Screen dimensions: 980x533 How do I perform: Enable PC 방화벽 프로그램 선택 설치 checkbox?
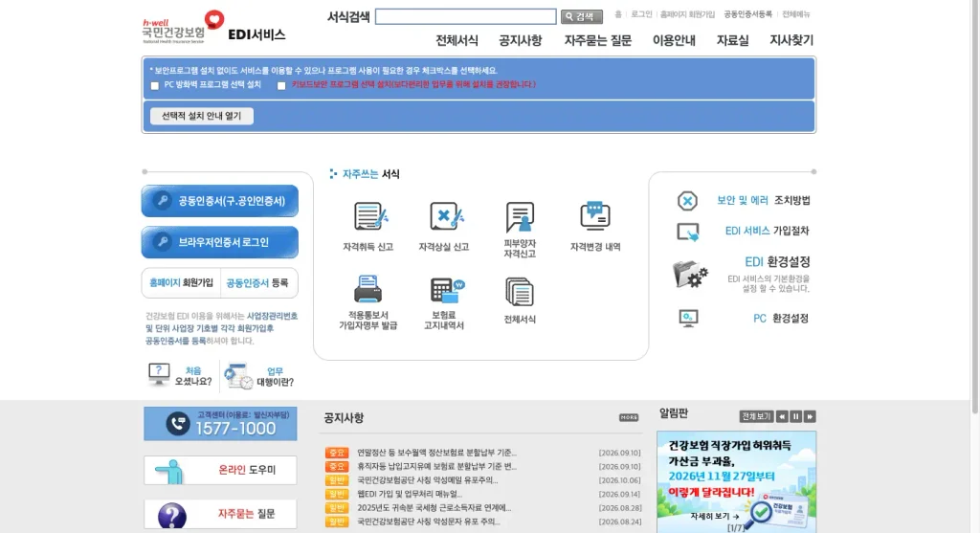[x=155, y=85]
